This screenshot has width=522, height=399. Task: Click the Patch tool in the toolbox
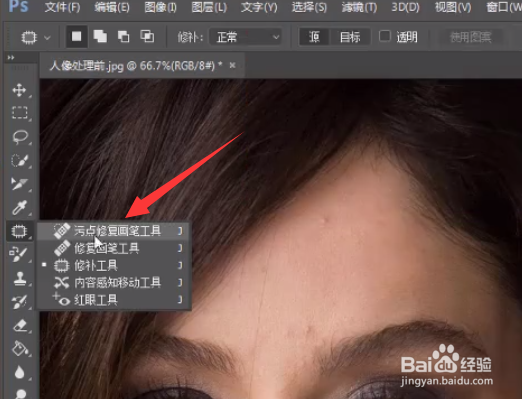(x=19, y=231)
